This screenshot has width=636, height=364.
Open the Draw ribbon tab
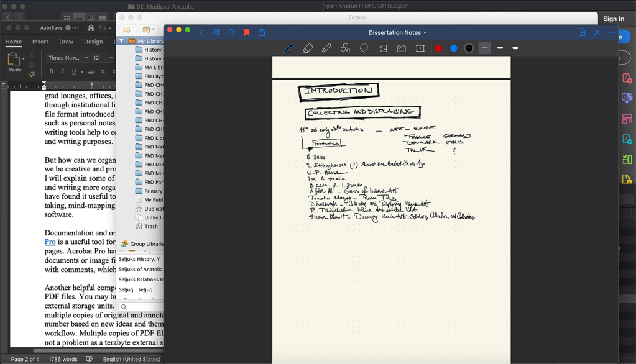click(x=66, y=42)
